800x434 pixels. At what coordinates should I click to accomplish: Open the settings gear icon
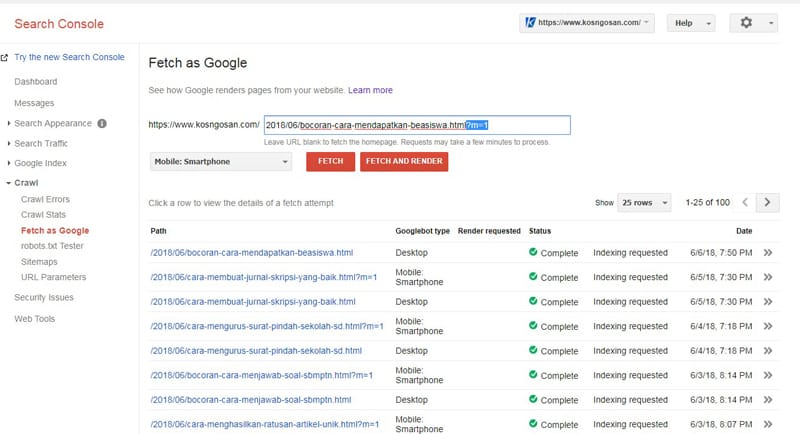(746, 22)
